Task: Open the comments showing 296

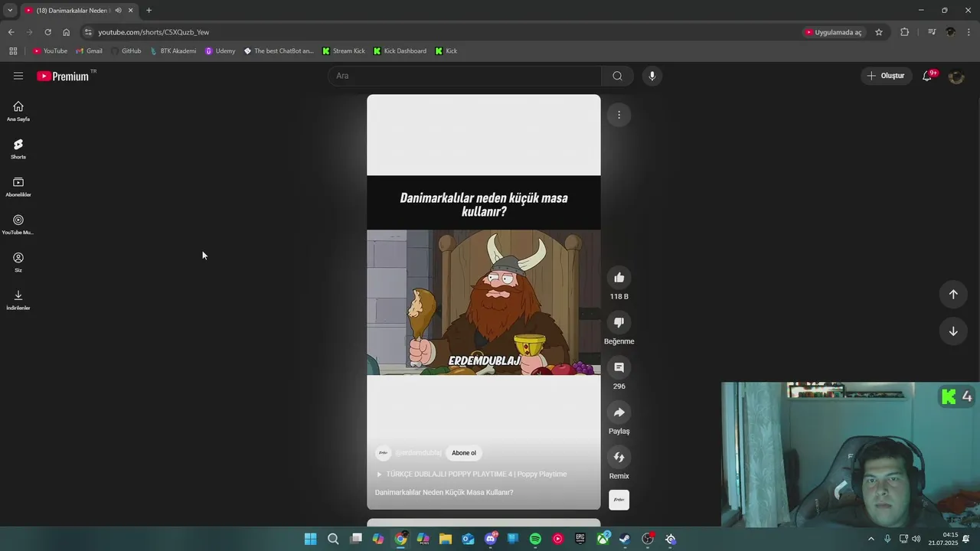Action: click(619, 368)
